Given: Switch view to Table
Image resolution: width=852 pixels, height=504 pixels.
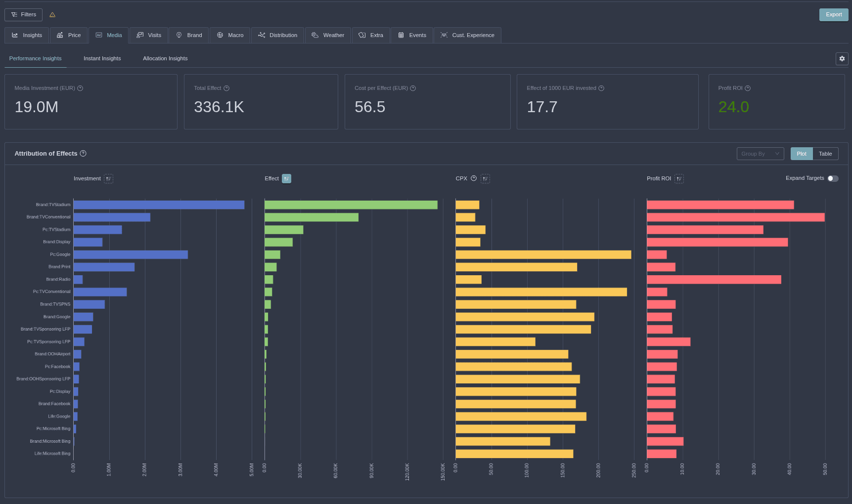Looking at the screenshot, I should [825, 154].
